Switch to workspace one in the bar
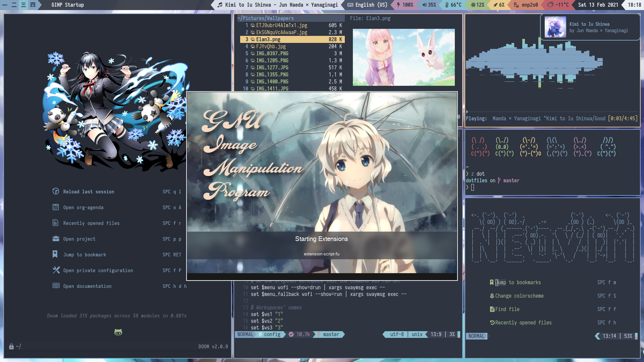 [x=5, y=5]
